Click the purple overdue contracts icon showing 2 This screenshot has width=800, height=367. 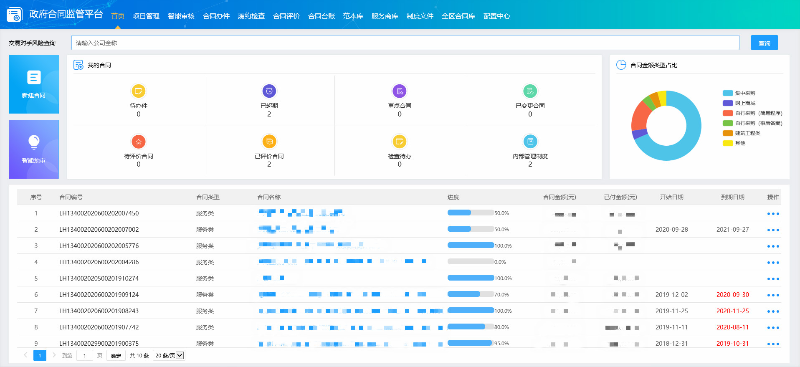pyautogui.click(x=269, y=91)
